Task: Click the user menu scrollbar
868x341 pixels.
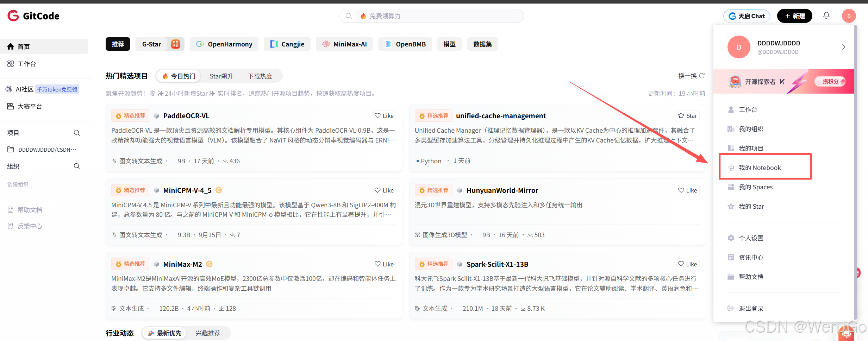Action: (x=855, y=172)
